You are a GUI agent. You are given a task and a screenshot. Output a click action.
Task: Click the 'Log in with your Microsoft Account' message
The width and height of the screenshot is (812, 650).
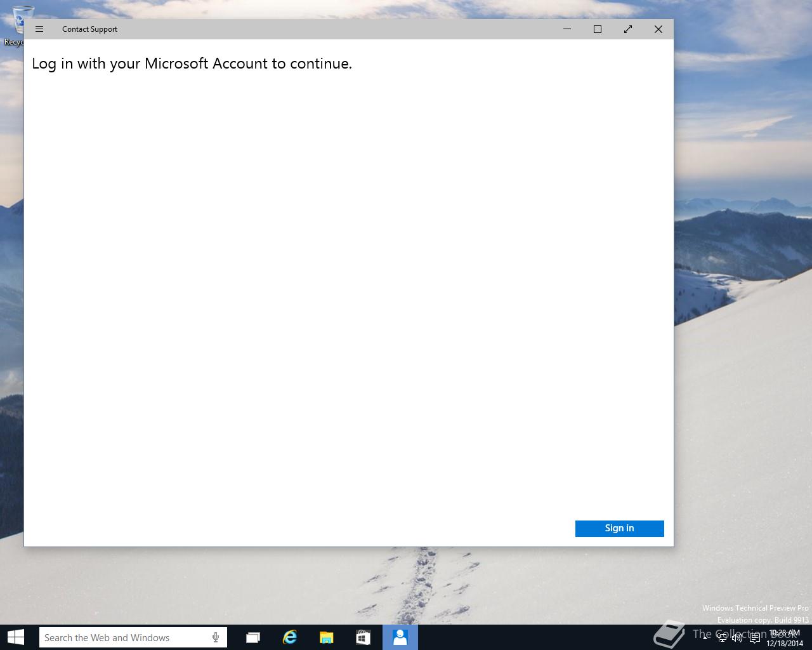coord(192,63)
